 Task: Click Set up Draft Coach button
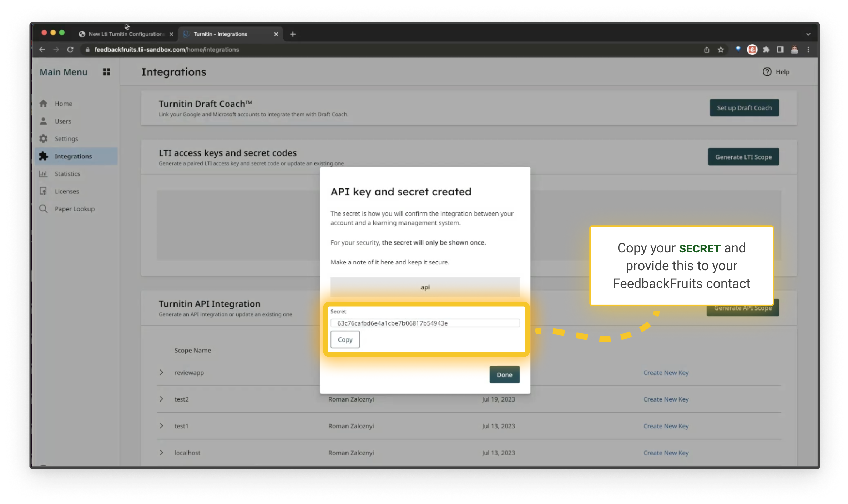tap(744, 108)
